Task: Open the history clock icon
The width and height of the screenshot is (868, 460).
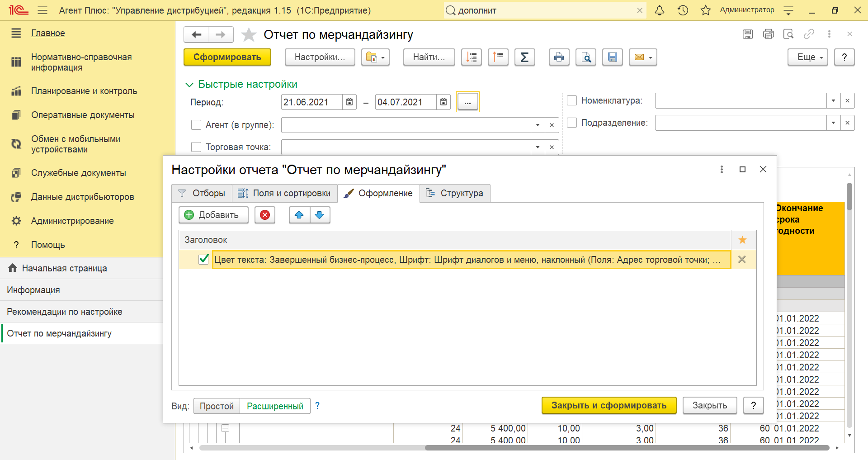Action: (683, 10)
